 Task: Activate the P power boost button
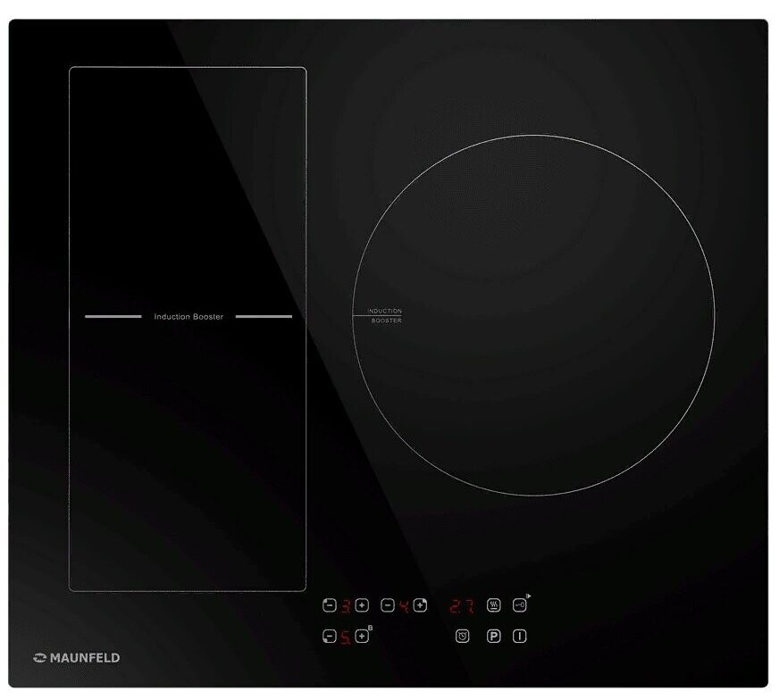(x=492, y=637)
